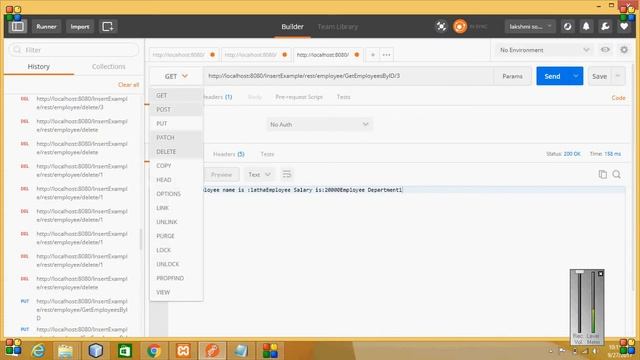640x360 pixels.
Task: Click the orange sync status icon
Action: pos(460,27)
